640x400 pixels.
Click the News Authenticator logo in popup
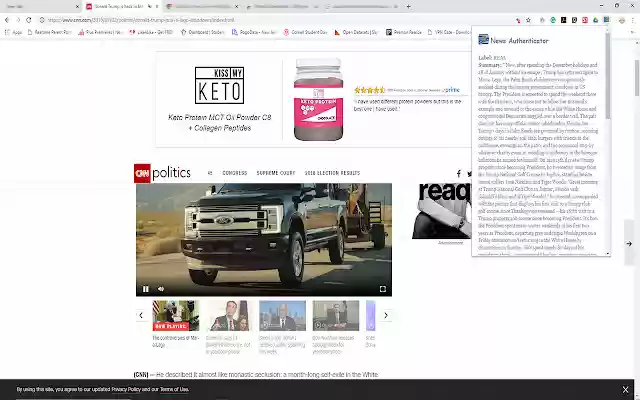[x=484, y=39]
